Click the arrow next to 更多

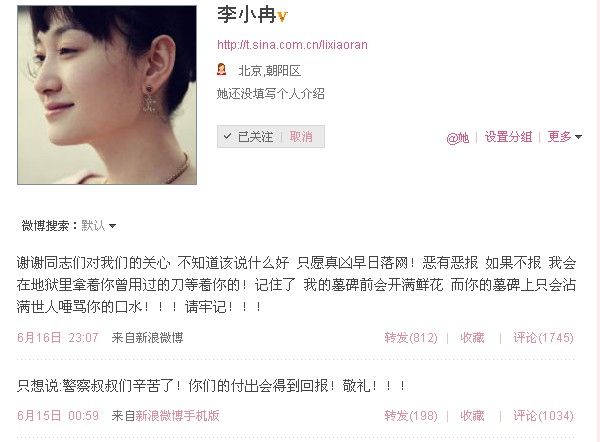click(x=578, y=137)
